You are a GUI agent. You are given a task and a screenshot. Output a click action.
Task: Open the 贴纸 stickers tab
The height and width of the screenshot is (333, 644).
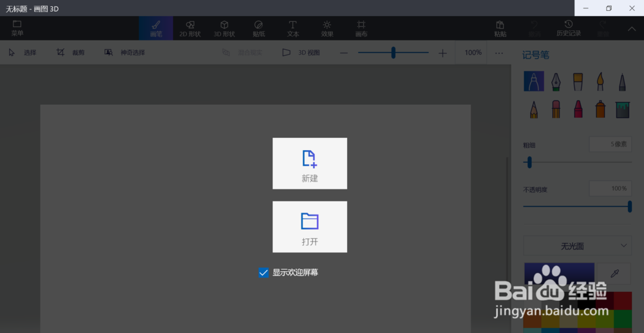pos(259,28)
